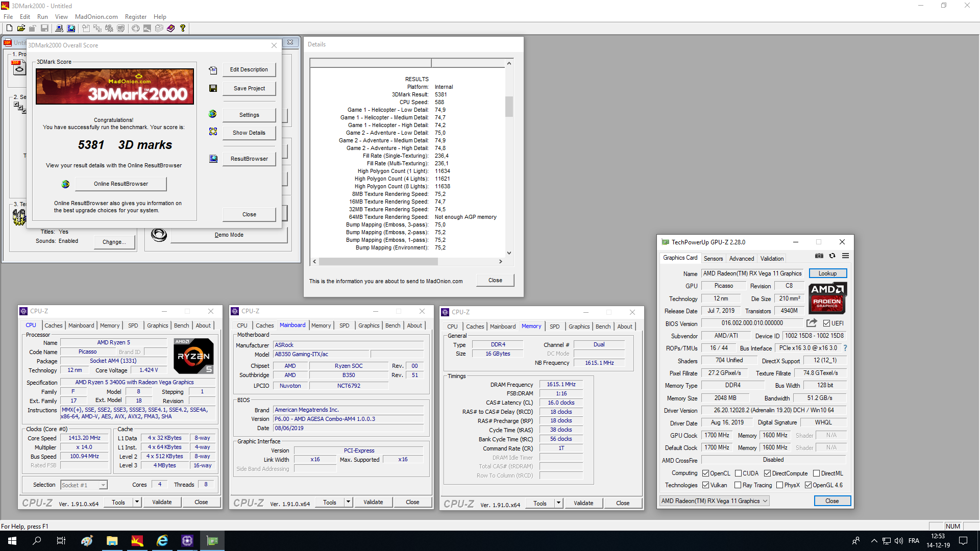Viewport: 980px width, 551px height.
Task: Toggle the UEFI checkbox in GPU-Z
Action: tap(826, 323)
